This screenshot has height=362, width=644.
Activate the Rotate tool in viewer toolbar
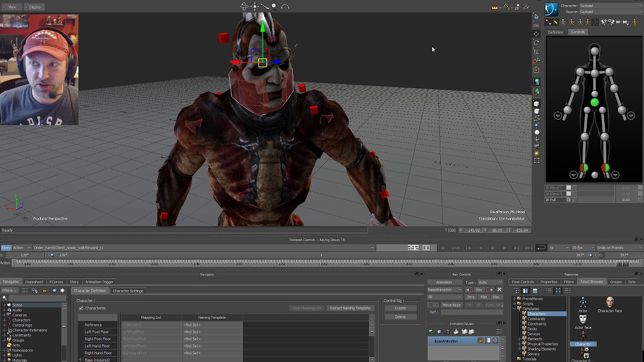536,43
